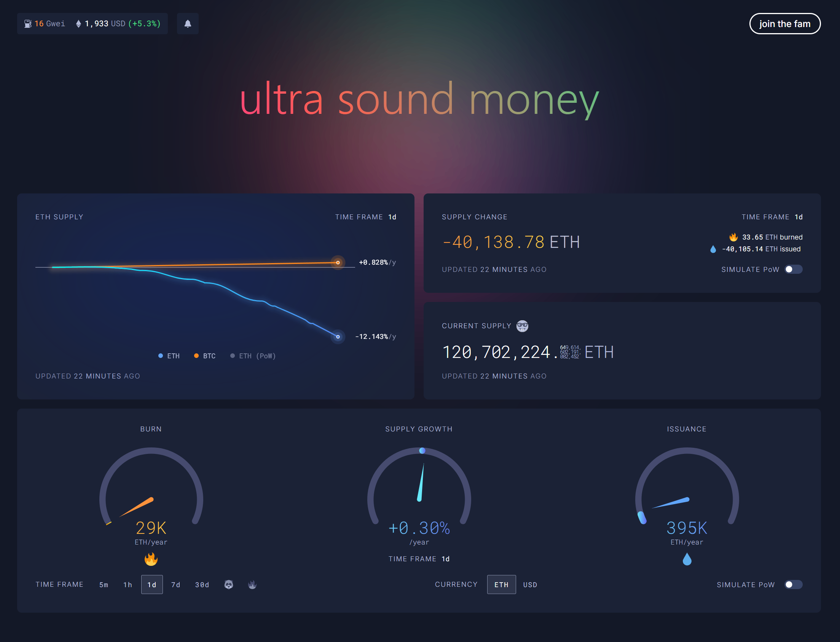The height and width of the screenshot is (642, 840).
Task: Switch time frame to 7d
Action: click(x=176, y=584)
